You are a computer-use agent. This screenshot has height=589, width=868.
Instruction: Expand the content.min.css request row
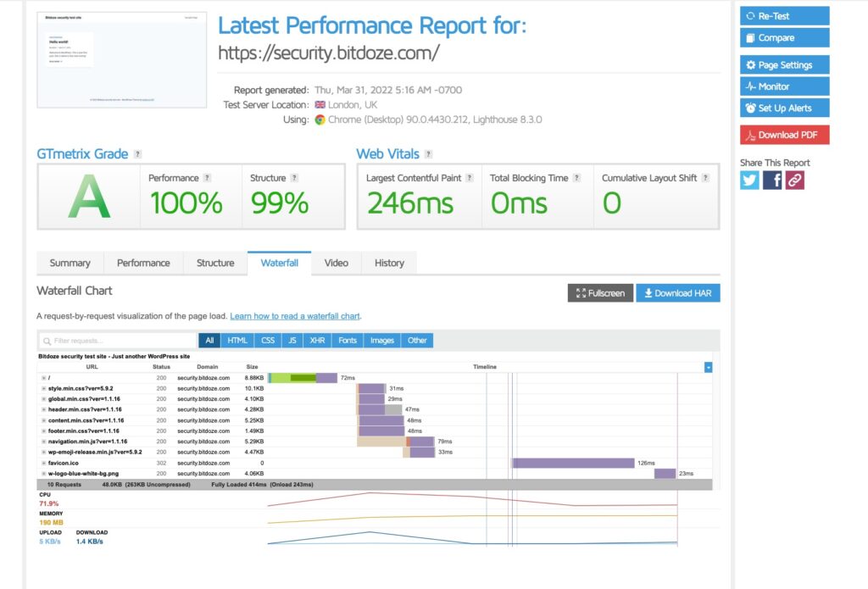pyautogui.click(x=44, y=420)
